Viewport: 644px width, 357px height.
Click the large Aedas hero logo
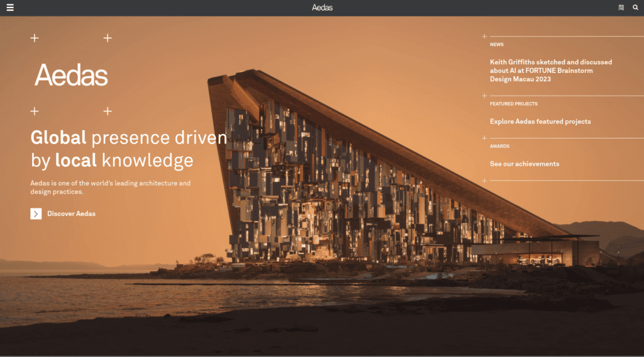71,74
